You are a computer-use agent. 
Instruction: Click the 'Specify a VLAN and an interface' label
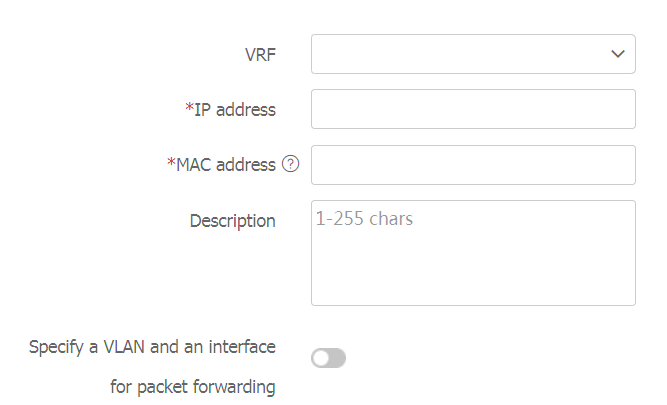tap(152, 347)
